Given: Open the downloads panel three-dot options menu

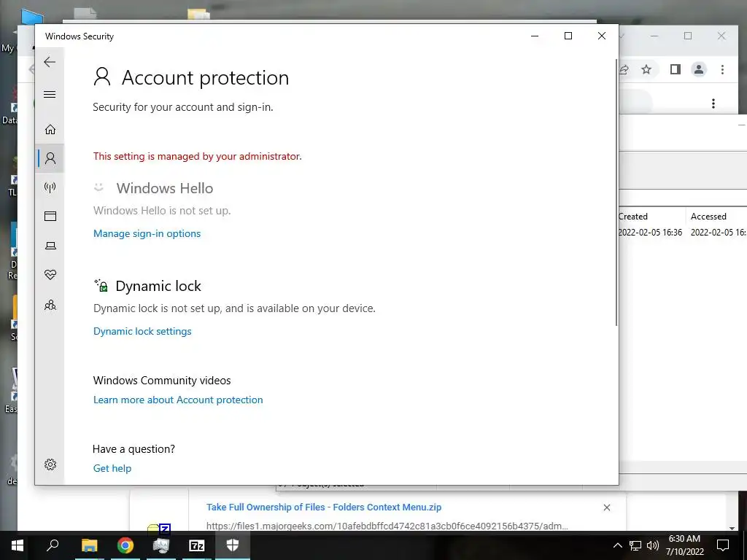Looking at the screenshot, I should click(x=713, y=104).
